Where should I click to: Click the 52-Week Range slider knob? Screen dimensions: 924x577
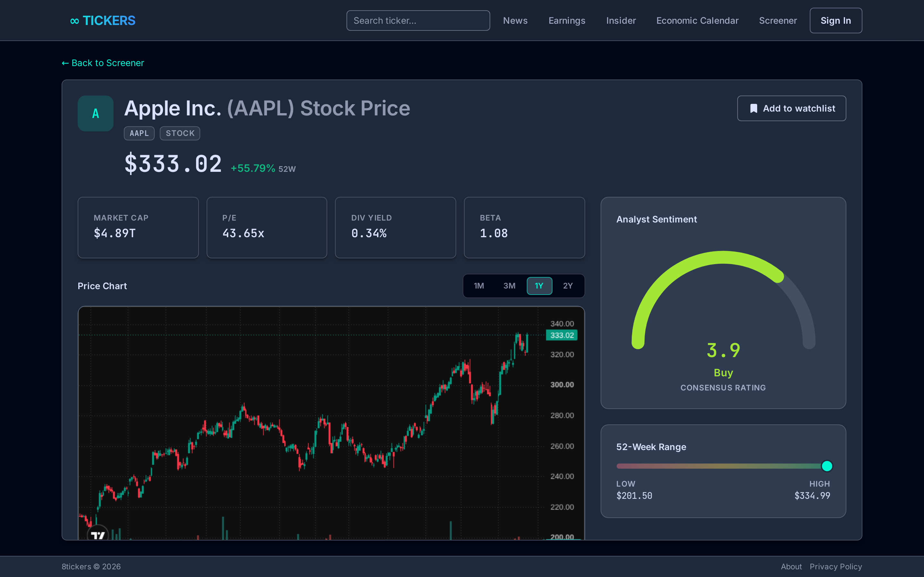point(827,466)
